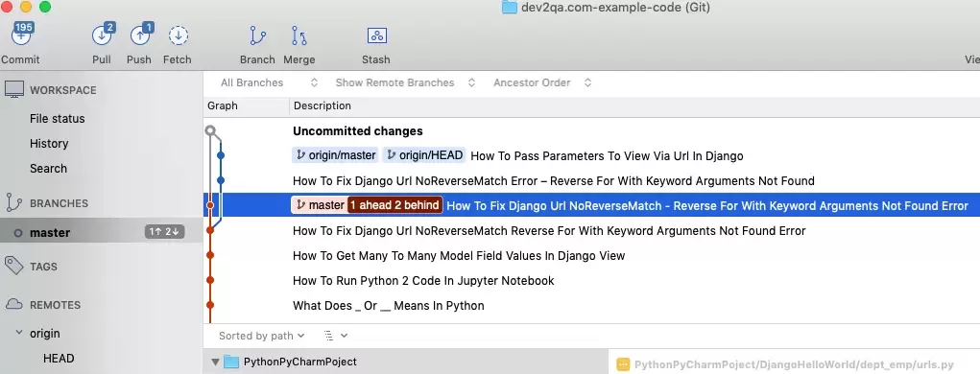Open the All Branches dropdown
Image resolution: width=980 pixels, height=374 pixels.
pyautogui.click(x=270, y=82)
